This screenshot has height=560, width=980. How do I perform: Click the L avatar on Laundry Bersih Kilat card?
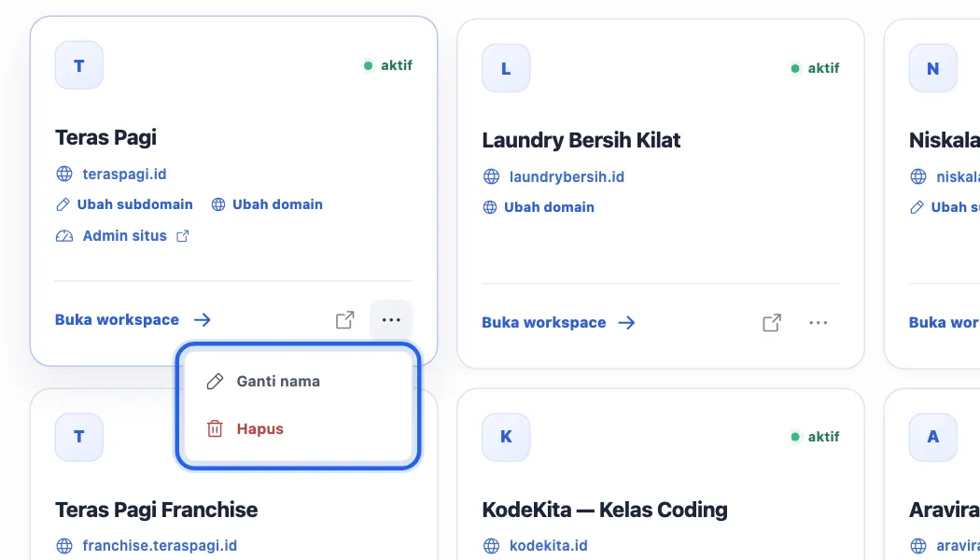click(506, 68)
